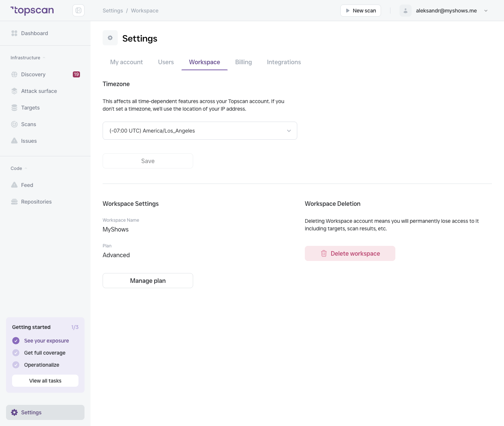Click the Settings breadcrumb link
Image resolution: width=504 pixels, height=426 pixels.
pyautogui.click(x=113, y=11)
